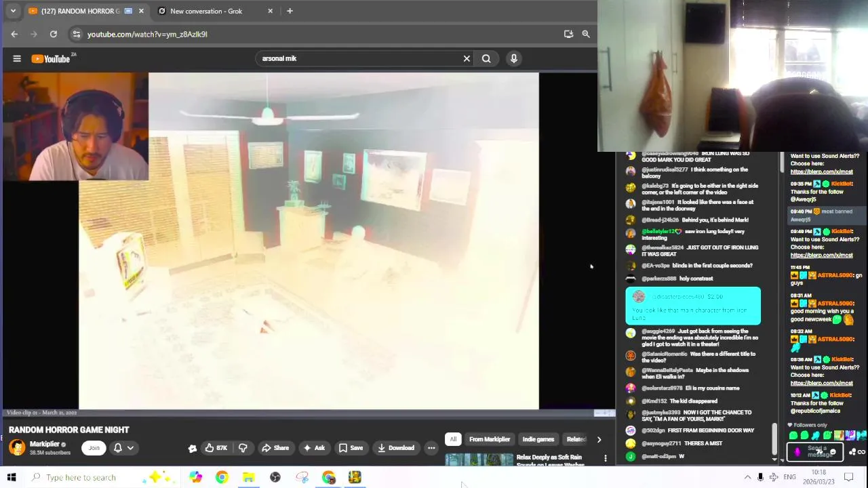Open the browser zoom magnifier icon
This screenshot has height=488, width=868.
(x=586, y=34)
